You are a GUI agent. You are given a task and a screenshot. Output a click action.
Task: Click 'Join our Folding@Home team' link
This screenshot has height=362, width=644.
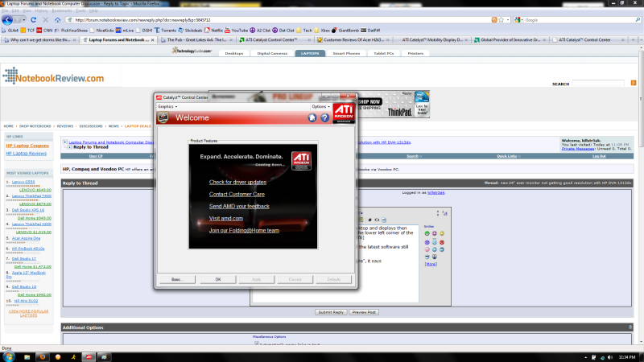244,230
